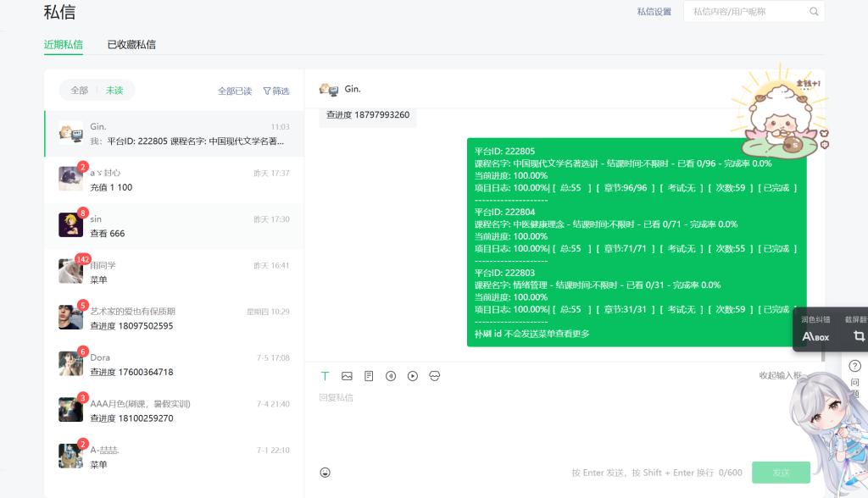Screen dimensions: 868x498
Task: Open the sticker icon in the message toolbar
Action: [435, 375]
